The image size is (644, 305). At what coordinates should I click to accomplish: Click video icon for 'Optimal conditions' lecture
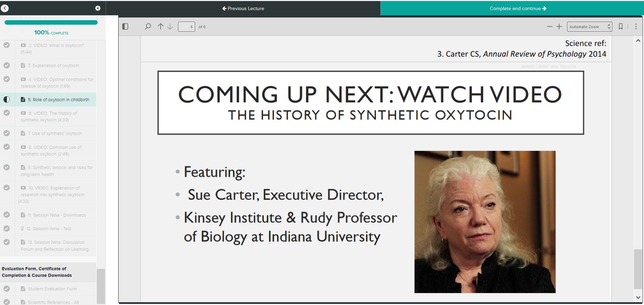[x=23, y=79]
